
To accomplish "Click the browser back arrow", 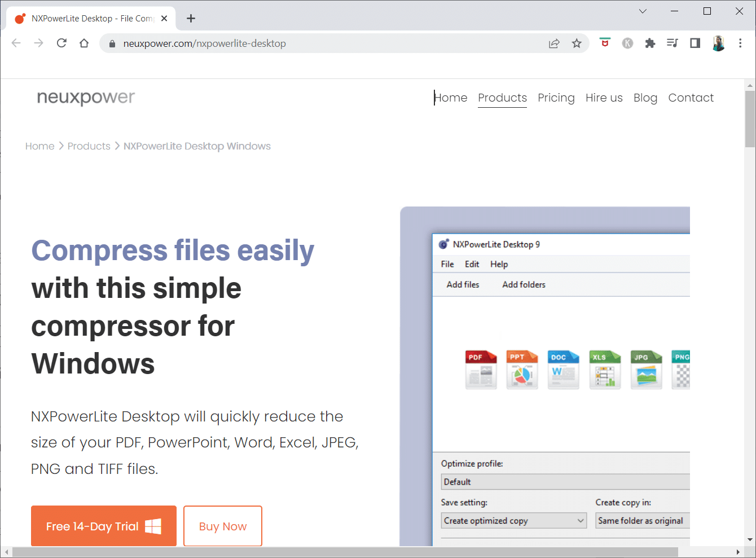I will tap(16, 43).
